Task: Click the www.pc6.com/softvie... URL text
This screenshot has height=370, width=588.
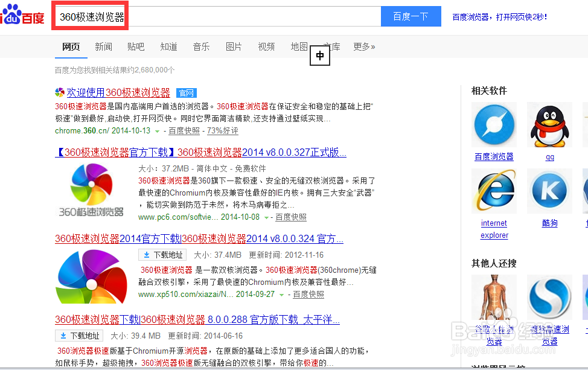Action: [x=178, y=217]
